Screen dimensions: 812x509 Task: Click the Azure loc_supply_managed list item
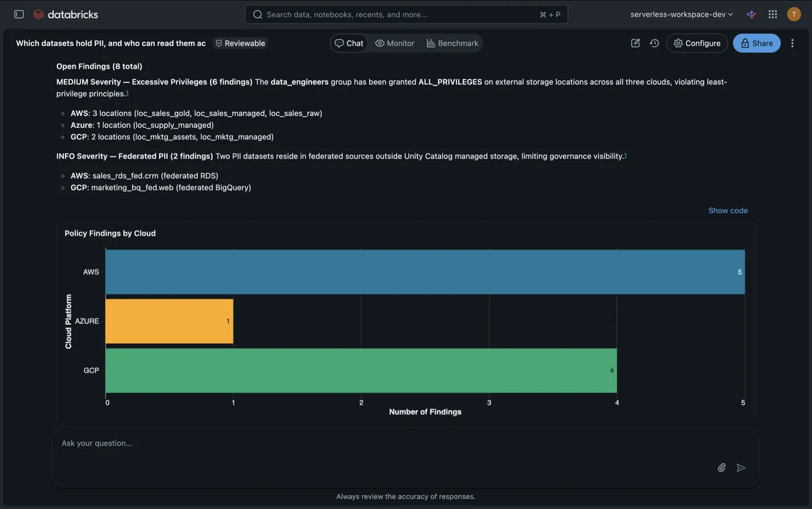(x=142, y=125)
